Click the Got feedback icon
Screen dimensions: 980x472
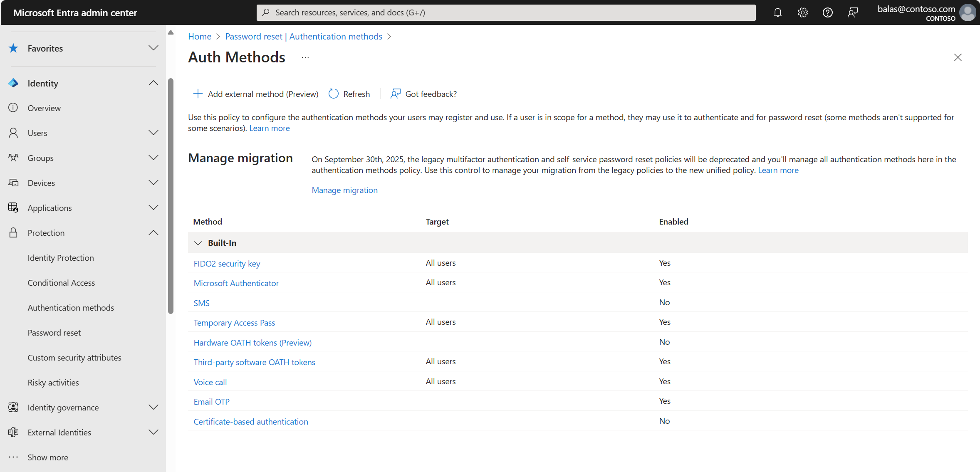coord(395,93)
